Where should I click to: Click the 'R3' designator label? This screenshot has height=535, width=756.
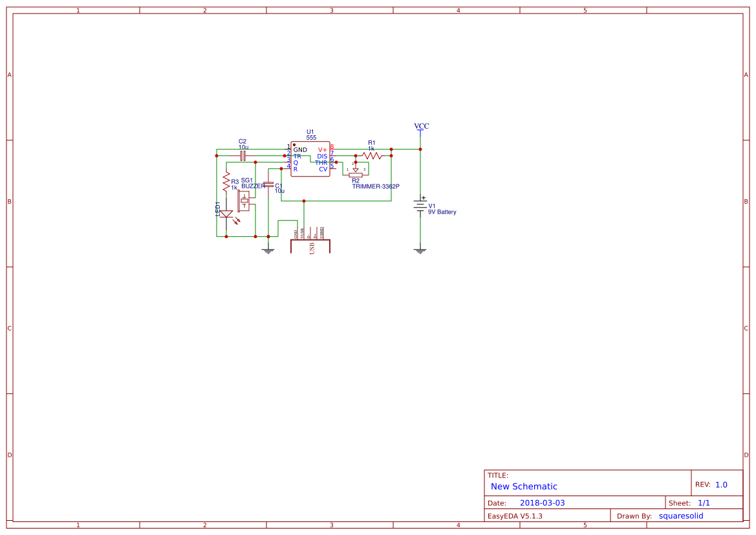tap(235, 182)
